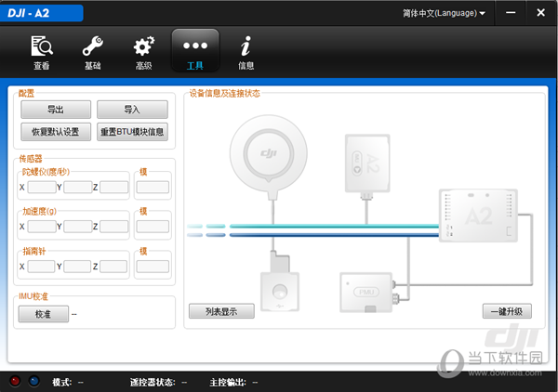
Task: Click the blue status indicator light
Action: coord(33,381)
